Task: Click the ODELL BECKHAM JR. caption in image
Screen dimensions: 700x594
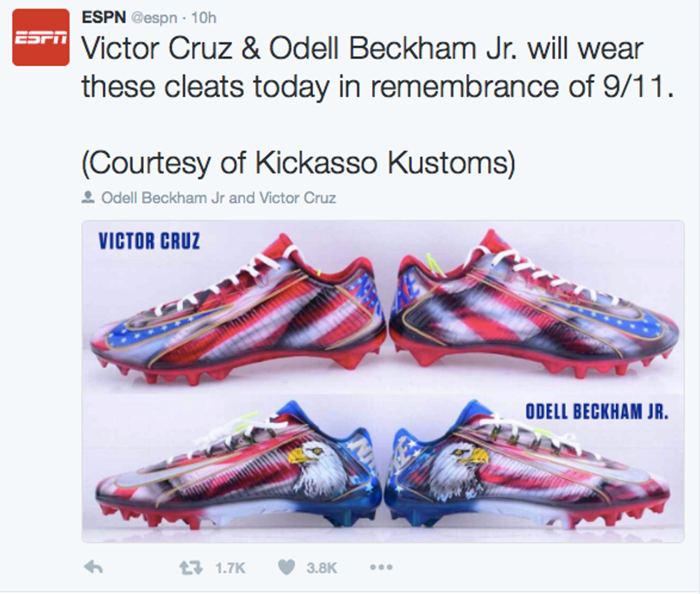Action: click(596, 411)
